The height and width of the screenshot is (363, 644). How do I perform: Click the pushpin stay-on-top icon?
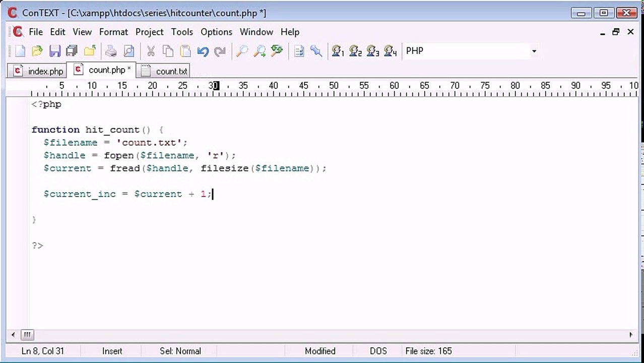click(316, 51)
